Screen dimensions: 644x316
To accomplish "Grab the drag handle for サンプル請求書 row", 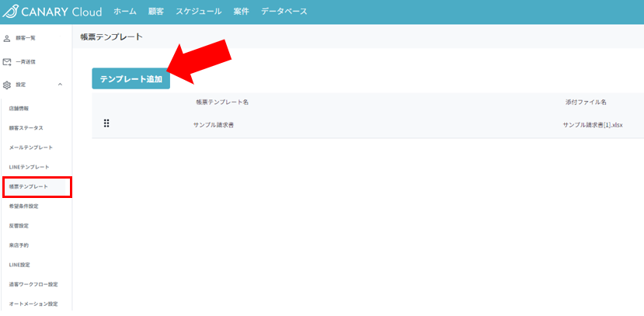I will pyautogui.click(x=106, y=123).
